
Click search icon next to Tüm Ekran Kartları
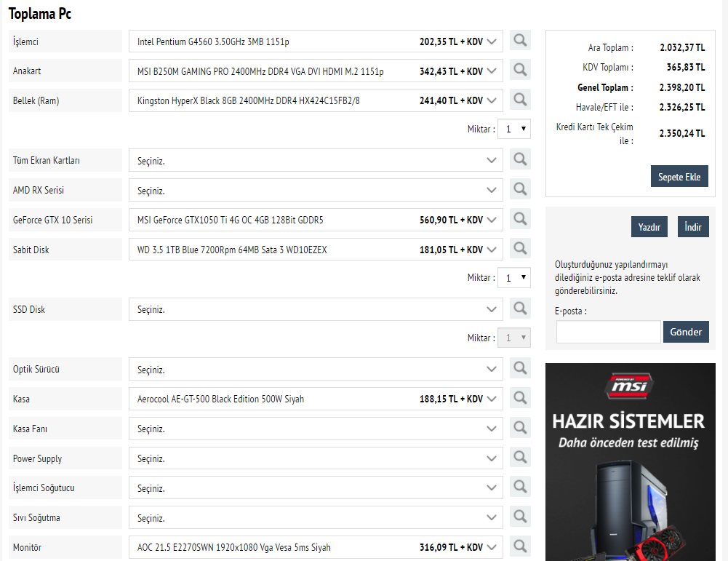pyautogui.click(x=520, y=160)
